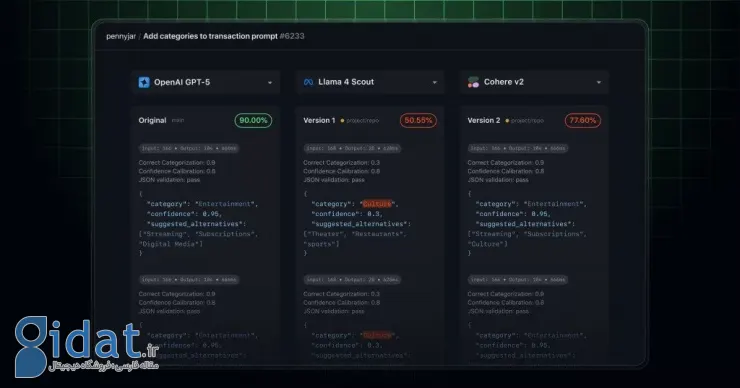Click the project/repo label beside Version 1
Viewport: 740px width, 388px height.
point(362,121)
